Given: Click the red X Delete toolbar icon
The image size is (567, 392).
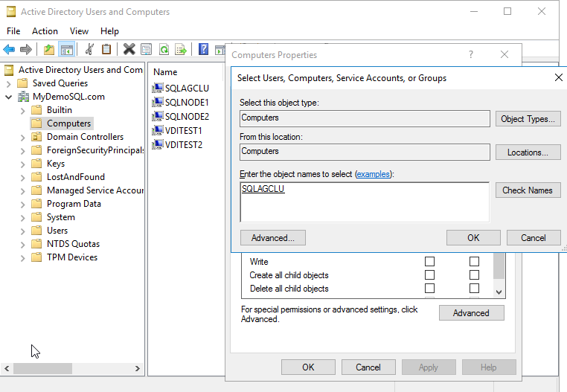Looking at the screenshot, I should pos(129,50).
